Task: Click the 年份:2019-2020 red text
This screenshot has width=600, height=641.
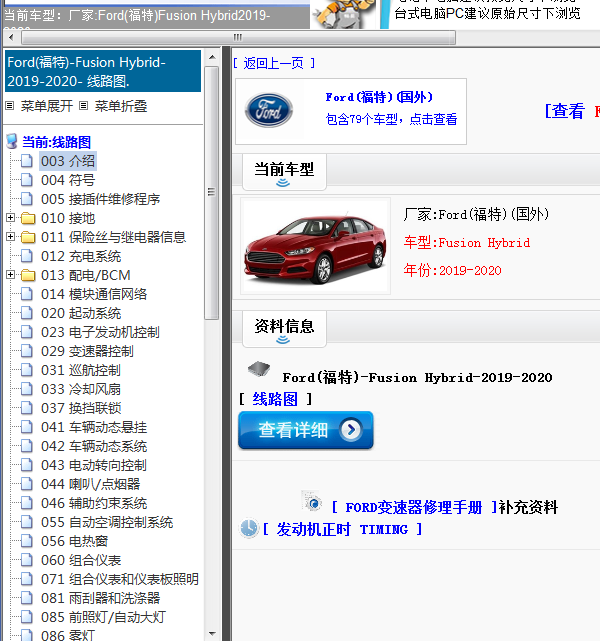Action: point(452,270)
